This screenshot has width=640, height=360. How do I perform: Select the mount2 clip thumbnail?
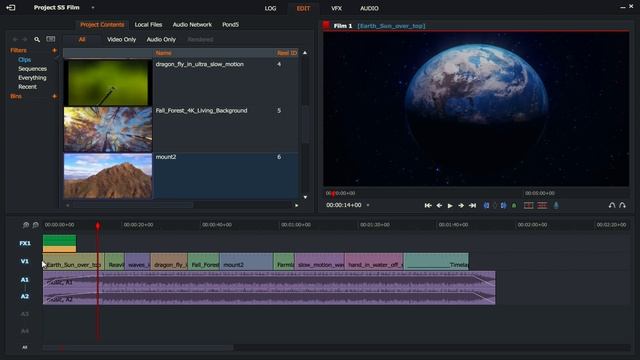tap(108, 176)
